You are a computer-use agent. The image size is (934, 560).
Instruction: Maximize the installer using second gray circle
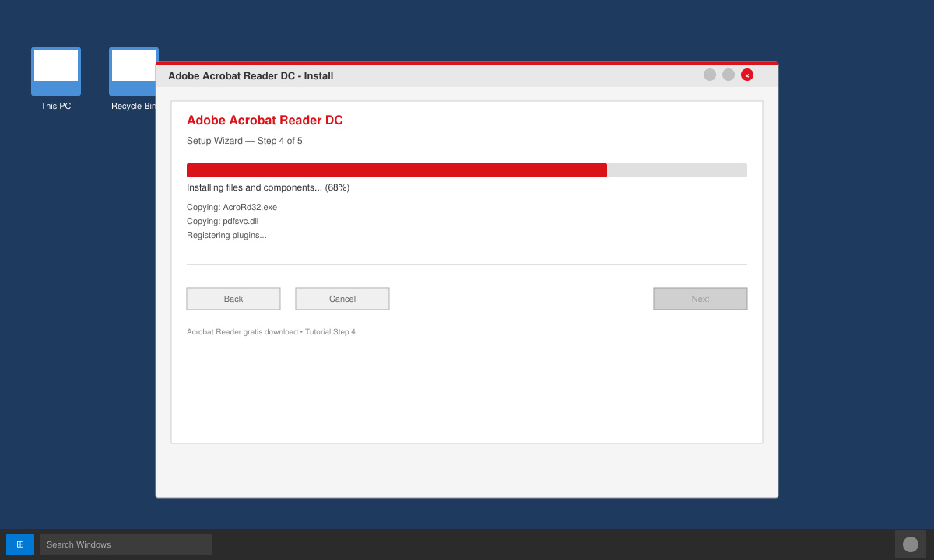729,75
